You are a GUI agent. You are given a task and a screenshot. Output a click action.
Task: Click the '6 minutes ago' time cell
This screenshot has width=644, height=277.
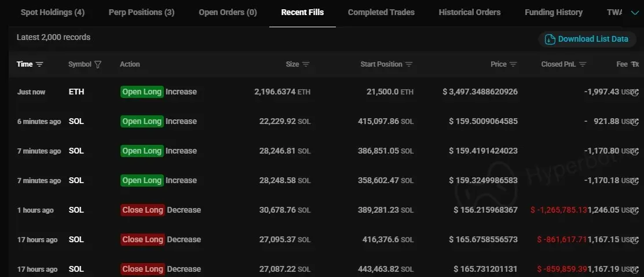(x=39, y=122)
